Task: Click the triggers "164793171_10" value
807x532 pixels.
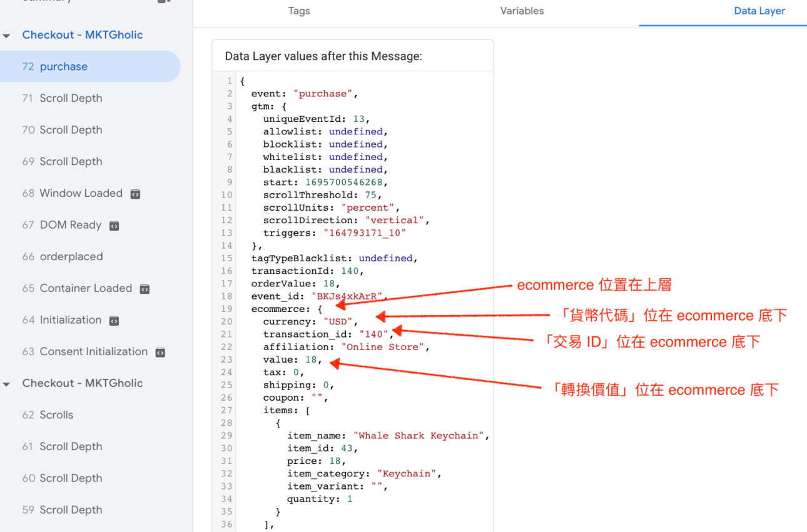Action: point(365,233)
